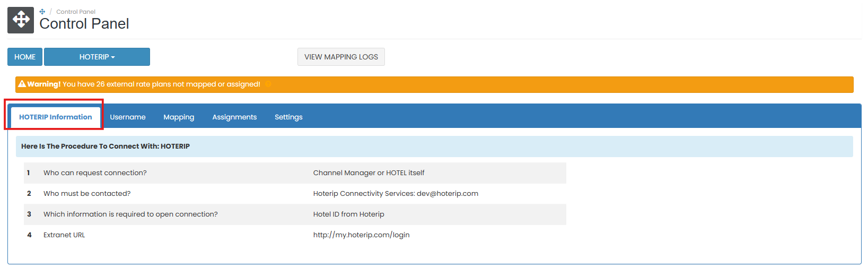Click the faint help icon after warning text

pos(268,84)
